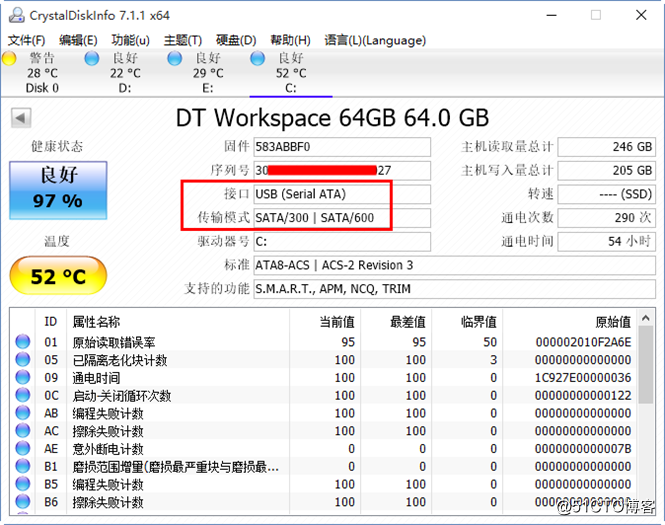
Task: Click status dot for attribute 0C
Action: pos(23,395)
